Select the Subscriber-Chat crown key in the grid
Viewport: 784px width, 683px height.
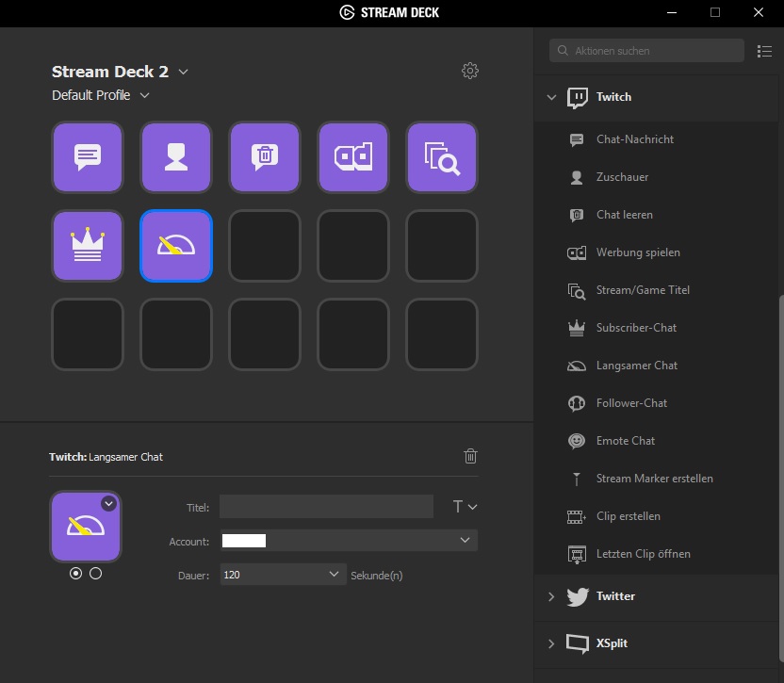point(88,246)
